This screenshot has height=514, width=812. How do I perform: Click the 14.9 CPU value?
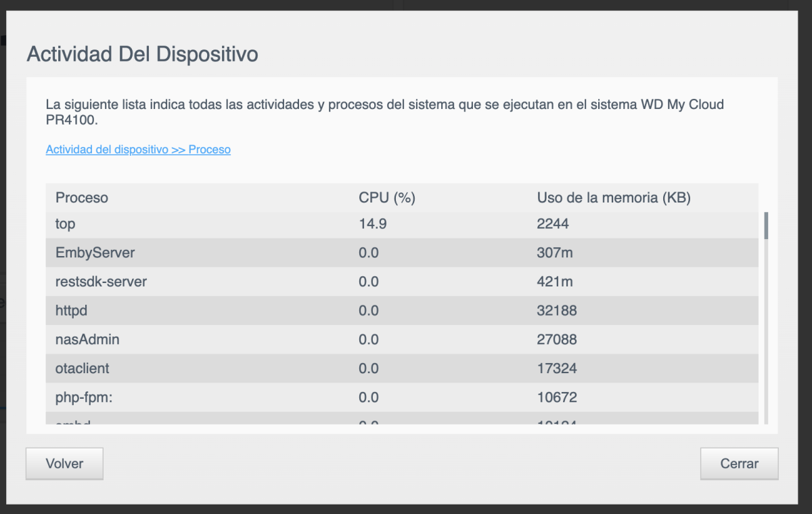(x=372, y=223)
